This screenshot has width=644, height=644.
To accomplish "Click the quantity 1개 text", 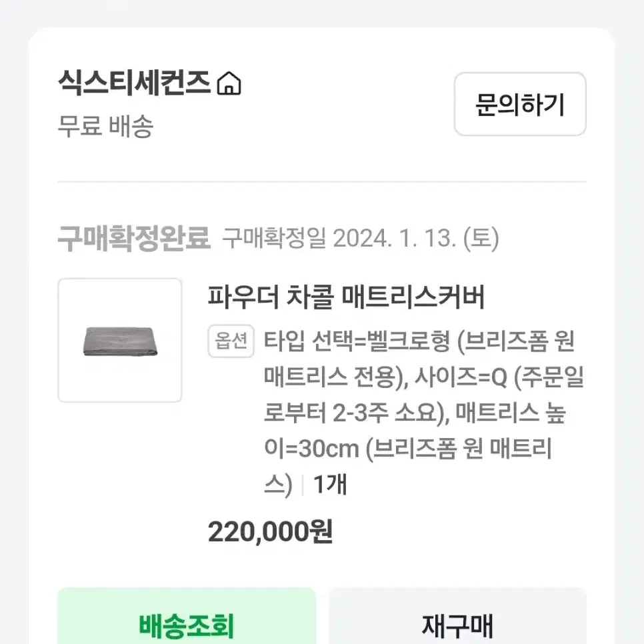I will [x=330, y=485].
